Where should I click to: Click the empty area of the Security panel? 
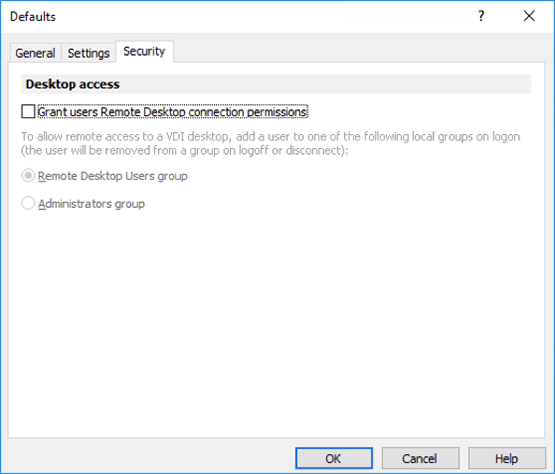click(x=276, y=319)
